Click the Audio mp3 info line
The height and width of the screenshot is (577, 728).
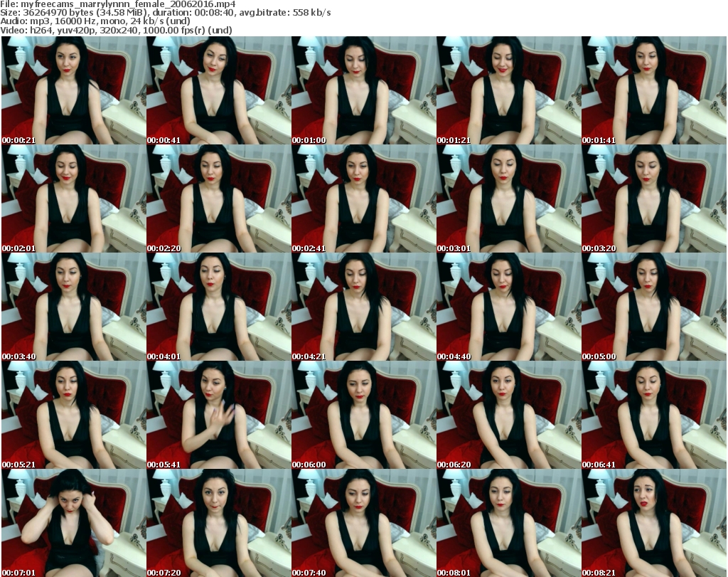[x=95, y=21]
